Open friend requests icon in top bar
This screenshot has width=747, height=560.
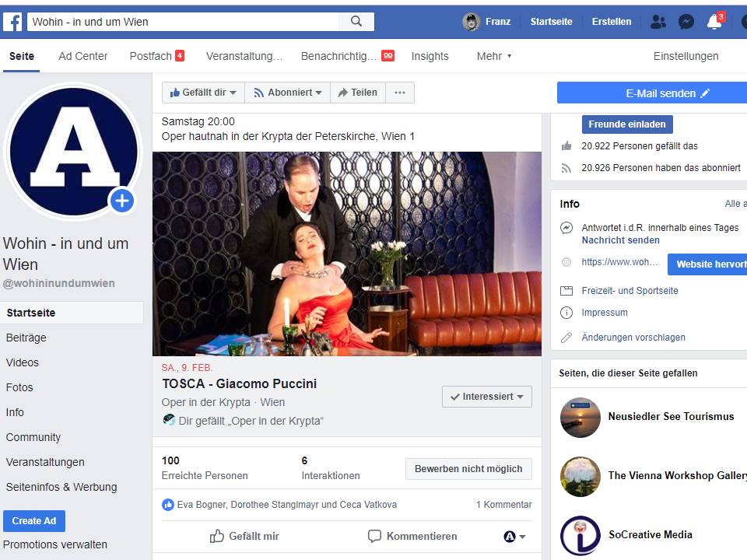point(658,22)
